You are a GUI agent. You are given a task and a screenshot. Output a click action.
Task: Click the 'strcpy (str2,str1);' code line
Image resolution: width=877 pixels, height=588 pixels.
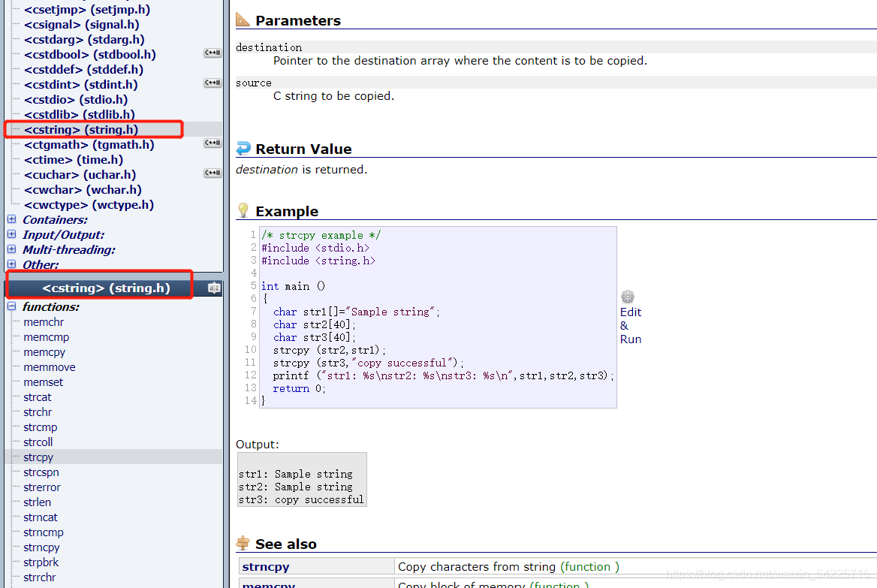[x=330, y=350]
